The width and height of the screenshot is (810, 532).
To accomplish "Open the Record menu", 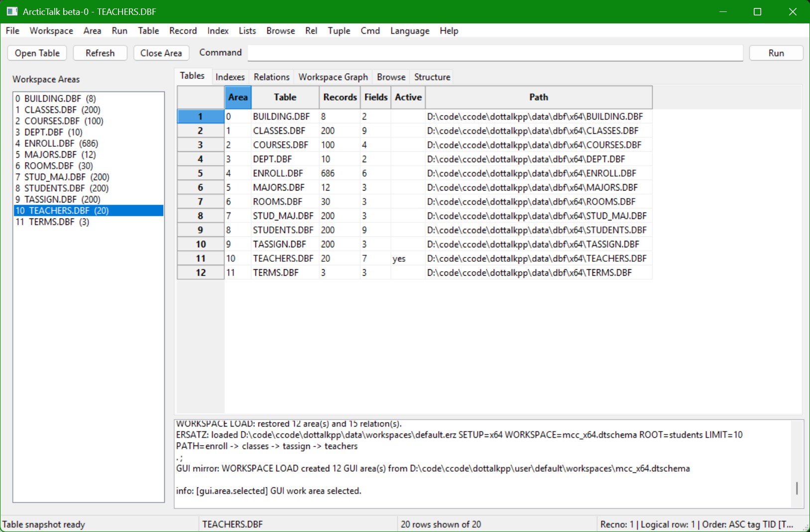I will click(183, 31).
